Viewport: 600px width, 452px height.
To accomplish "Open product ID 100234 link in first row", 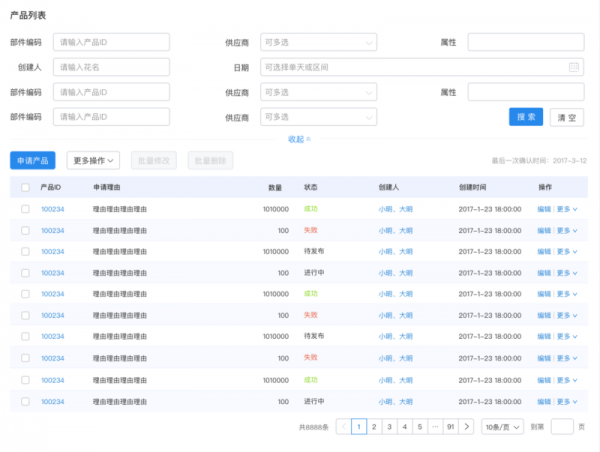I will click(x=52, y=209).
